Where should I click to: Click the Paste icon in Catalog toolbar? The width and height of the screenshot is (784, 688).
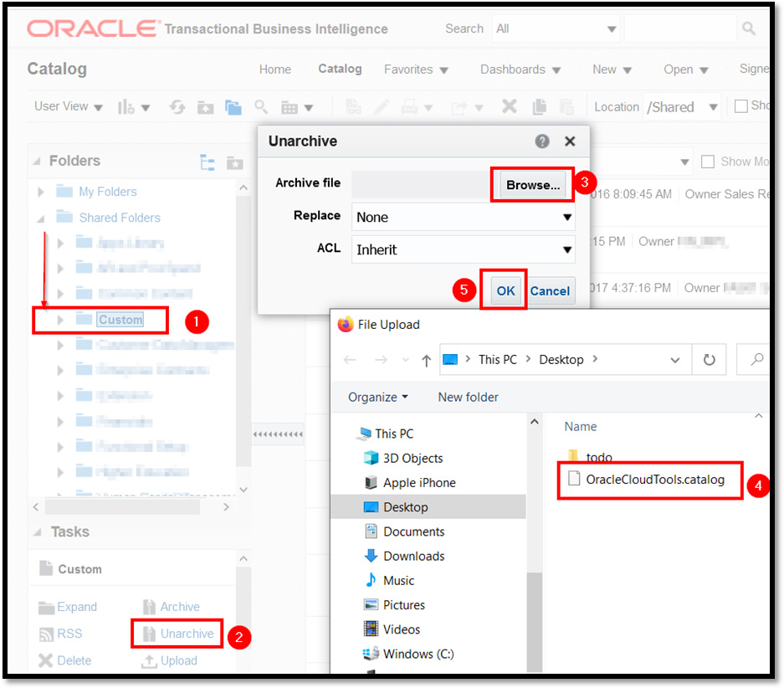pyautogui.click(x=566, y=106)
